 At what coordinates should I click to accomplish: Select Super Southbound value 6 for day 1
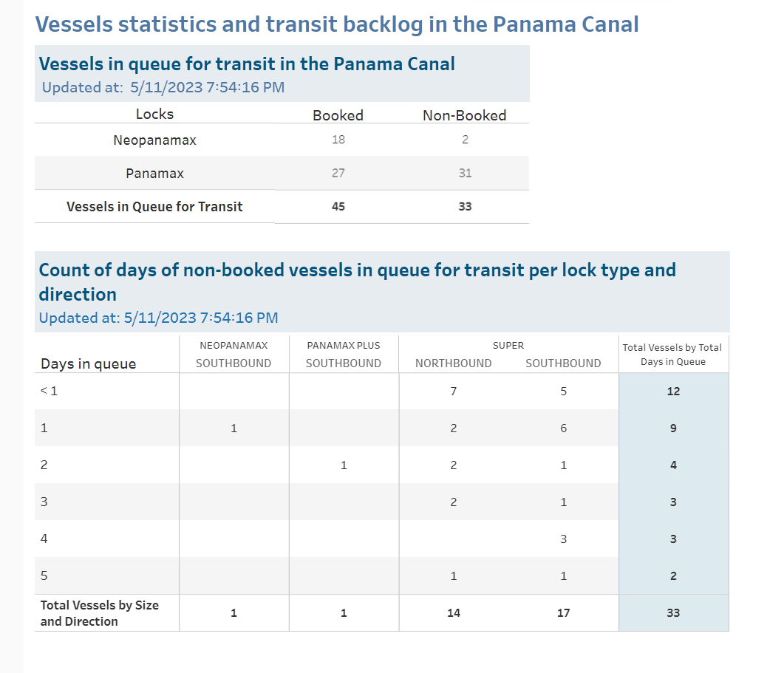point(564,428)
